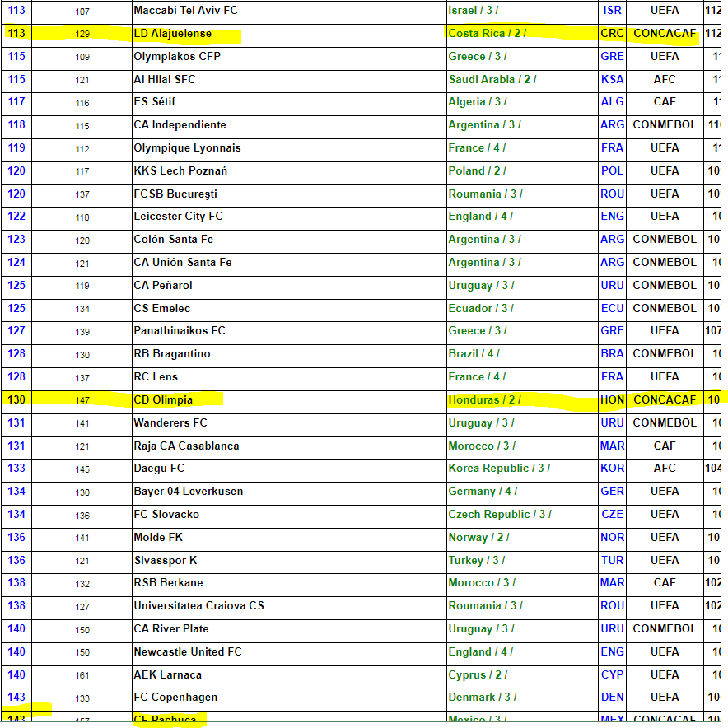Screen dimensions: 728x728
Task: Click Colón Santa Fe club name
Action: coord(173,240)
